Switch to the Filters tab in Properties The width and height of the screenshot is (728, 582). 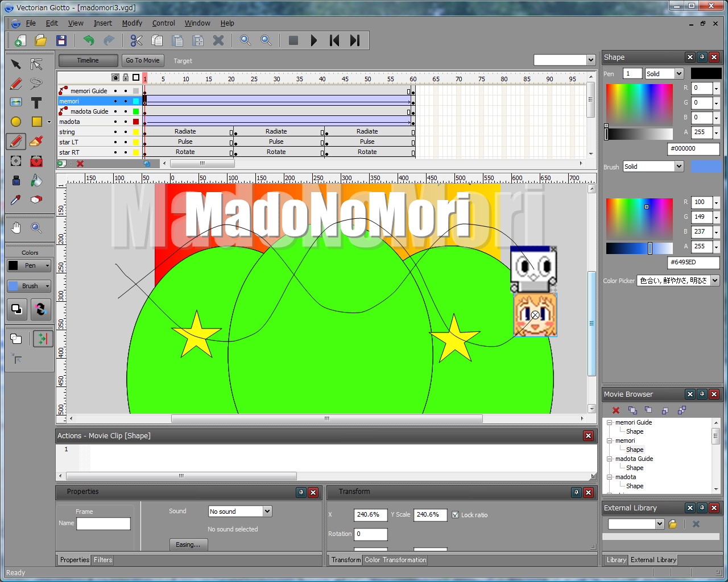102,560
